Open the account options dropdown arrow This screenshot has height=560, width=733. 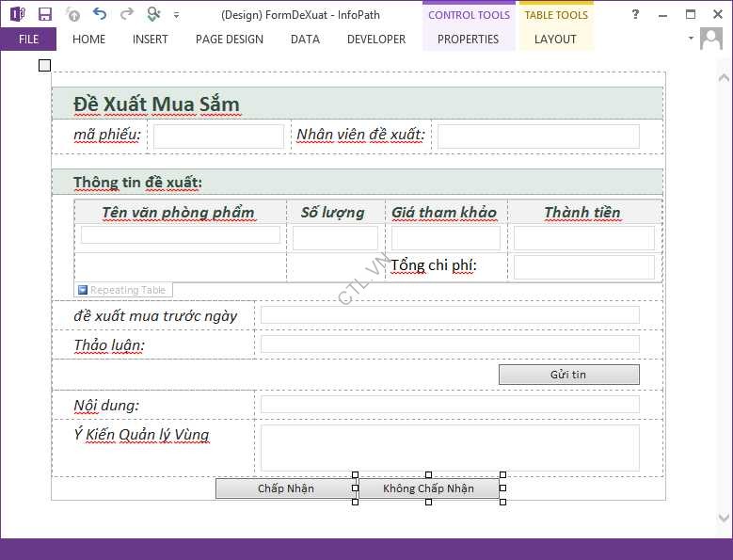[x=691, y=39]
